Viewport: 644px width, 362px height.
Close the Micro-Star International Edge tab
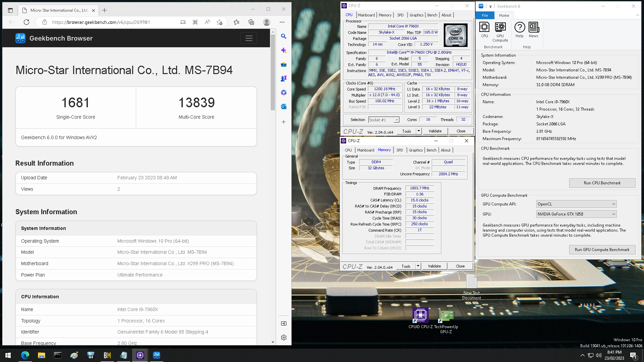94,10
